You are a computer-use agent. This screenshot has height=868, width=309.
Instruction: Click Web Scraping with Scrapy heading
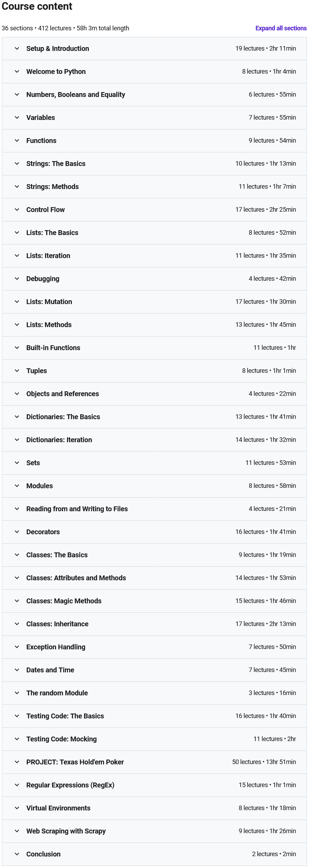pyautogui.click(x=66, y=831)
